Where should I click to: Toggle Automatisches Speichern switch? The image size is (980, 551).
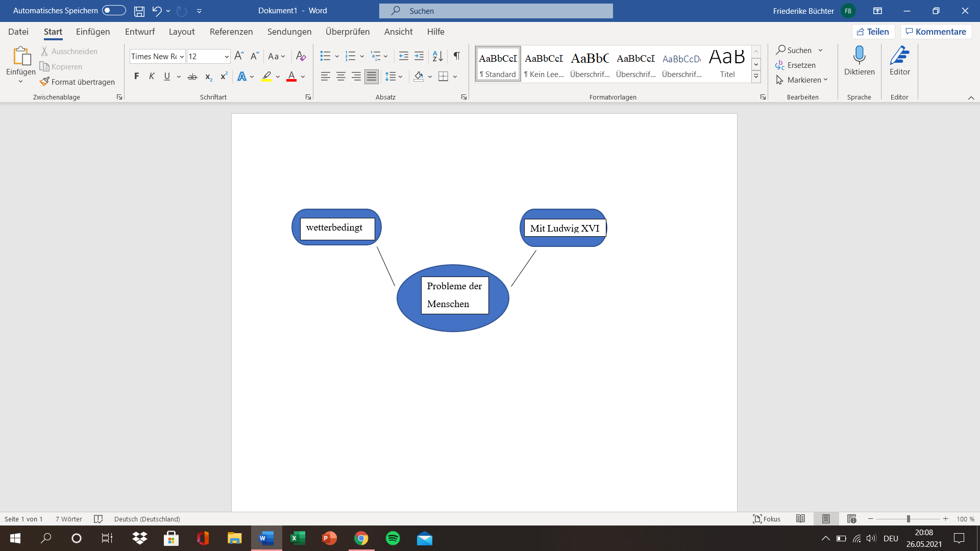tap(114, 11)
